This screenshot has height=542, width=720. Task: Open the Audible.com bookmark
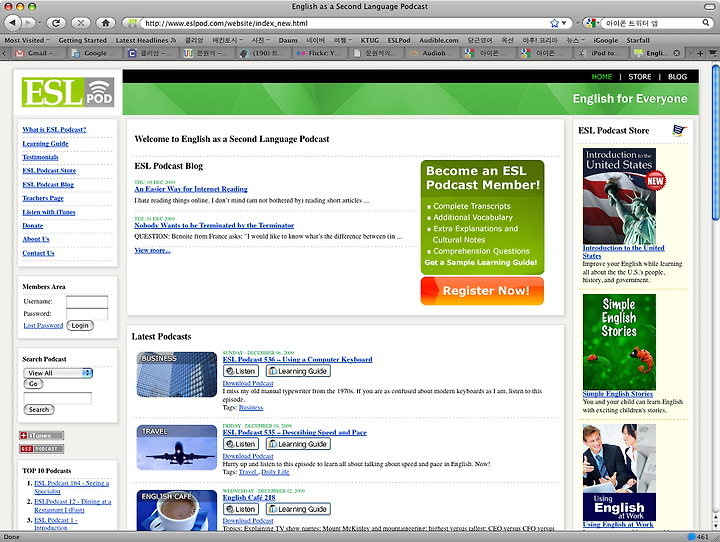pos(439,40)
